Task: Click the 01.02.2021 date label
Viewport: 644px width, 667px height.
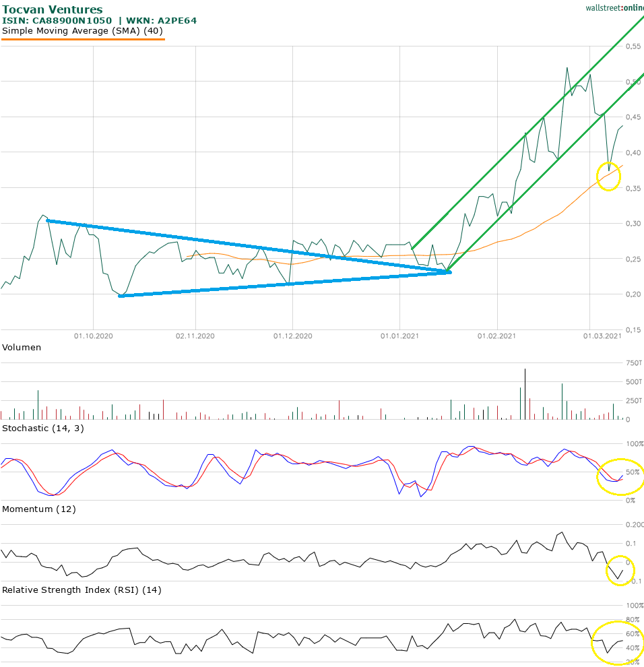Action: coord(497,336)
